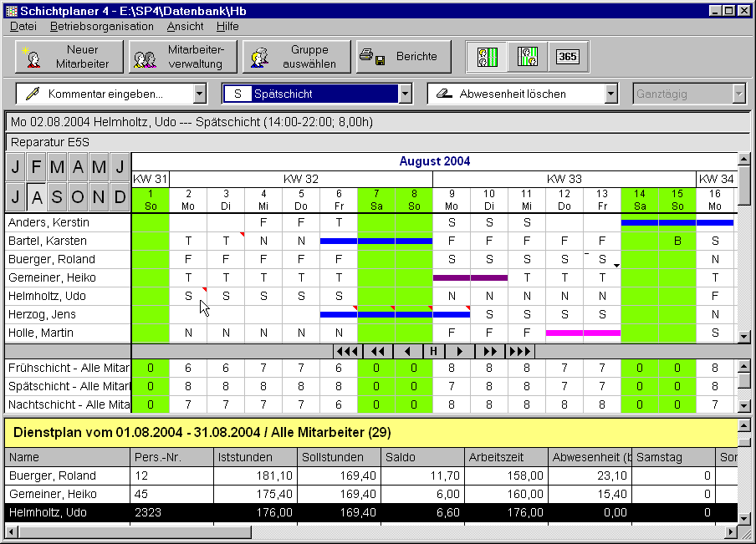Click Helmholtz, Udo cell for Monday 2
The height and width of the screenshot is (544, 756).
pos(188,296)
